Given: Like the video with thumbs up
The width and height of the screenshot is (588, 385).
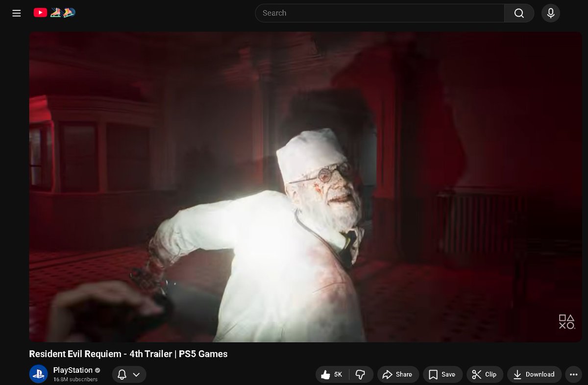Looking at the screenshot, I should click(332, 375).
